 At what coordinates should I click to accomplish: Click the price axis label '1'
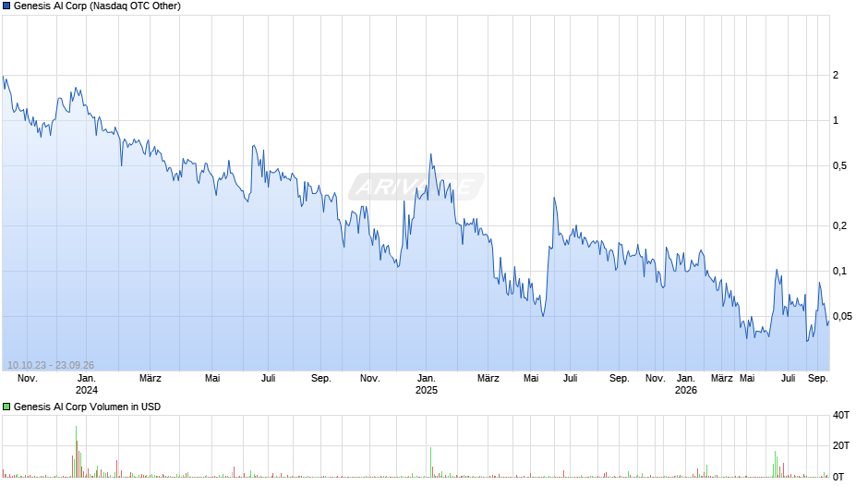[x=836, y=121]
